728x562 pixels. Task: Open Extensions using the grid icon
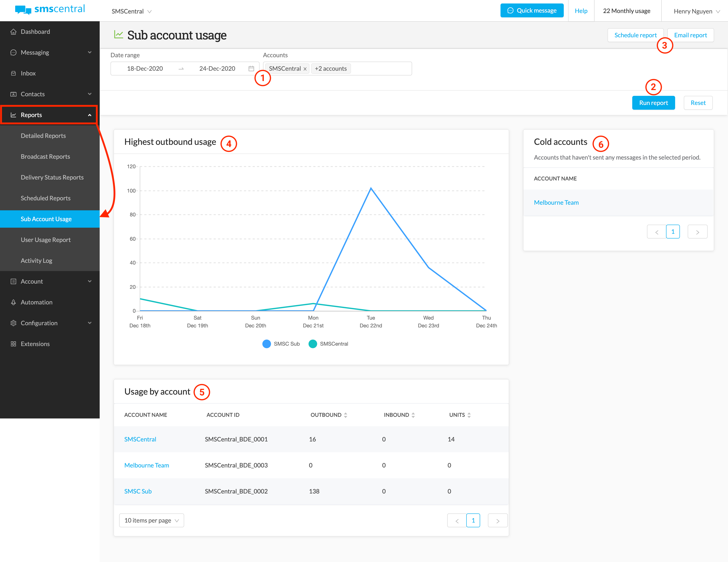tap(13, 343)
